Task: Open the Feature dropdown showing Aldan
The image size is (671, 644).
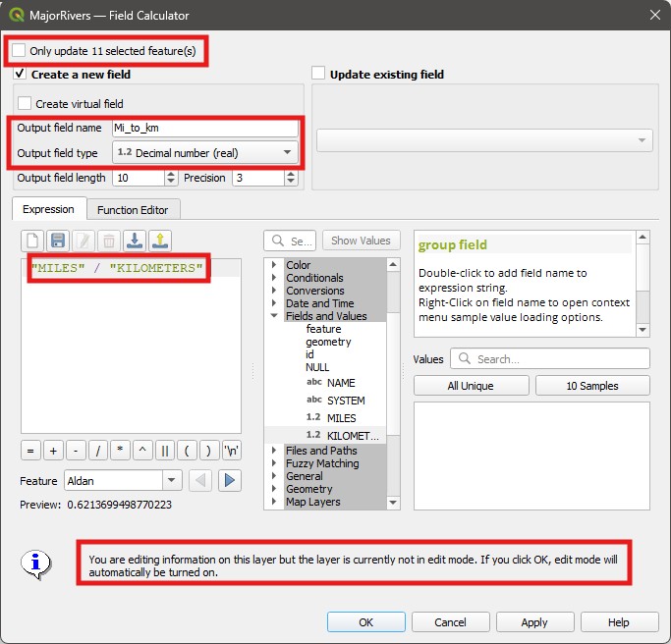Action: [123, 480]
